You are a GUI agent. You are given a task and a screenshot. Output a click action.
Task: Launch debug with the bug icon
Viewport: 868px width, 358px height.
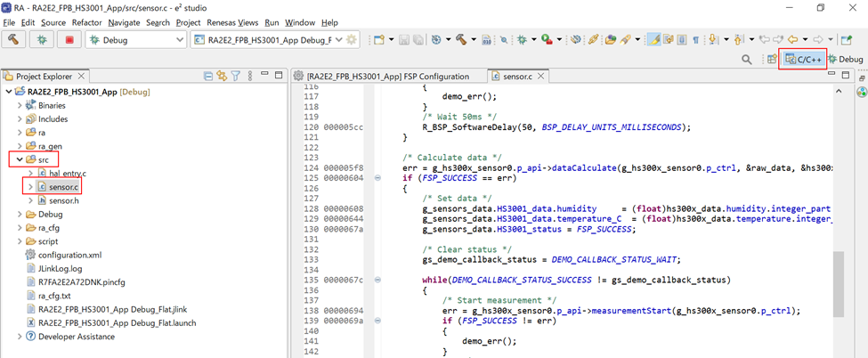tap(42, 40)
